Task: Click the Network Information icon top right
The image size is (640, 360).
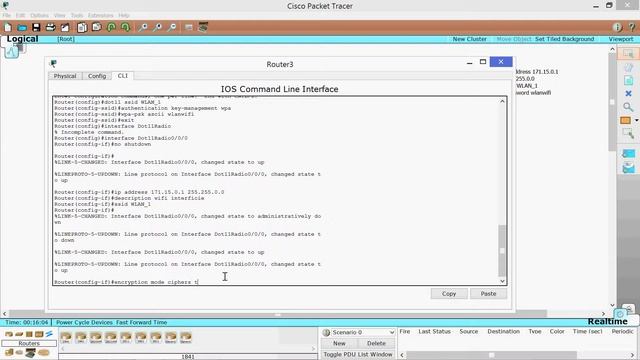Action: [x=617, y=27]
